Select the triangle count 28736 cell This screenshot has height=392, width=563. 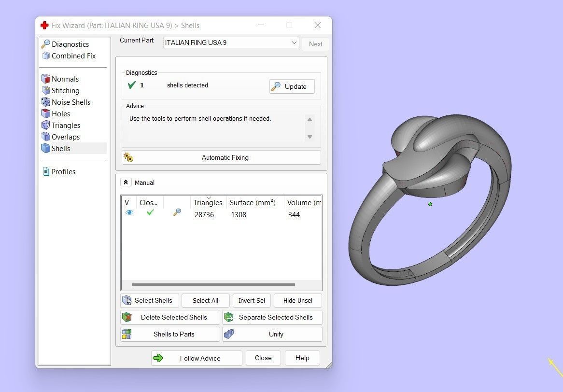click(204, 215)
